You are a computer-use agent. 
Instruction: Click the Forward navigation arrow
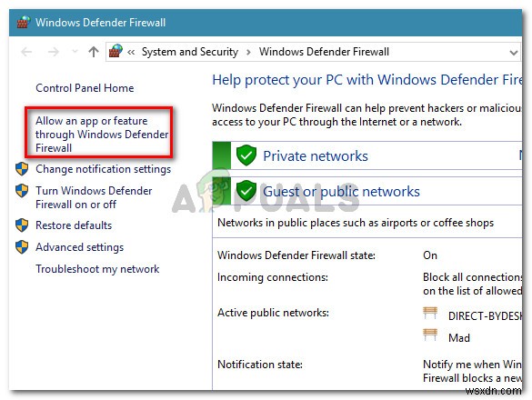tap(54, 52)
